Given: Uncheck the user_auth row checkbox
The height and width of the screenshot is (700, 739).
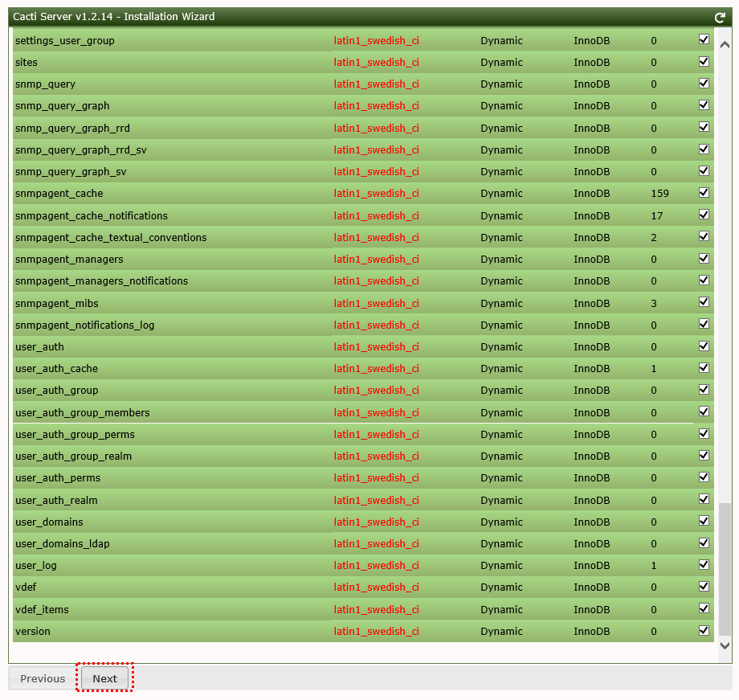Looking at the screenshot, I should (704, 346).
